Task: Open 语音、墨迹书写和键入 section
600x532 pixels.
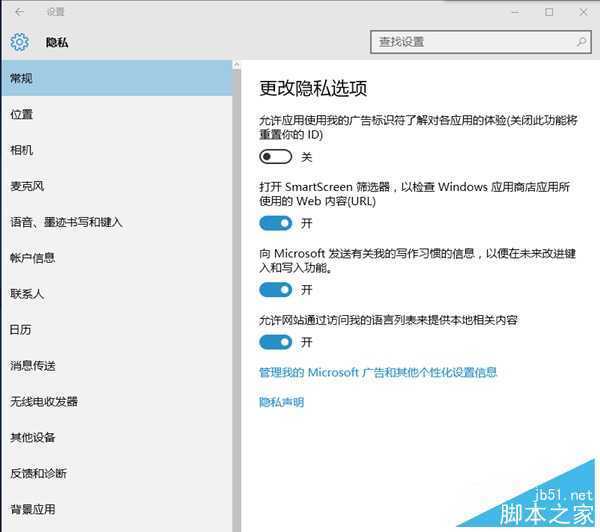Action: (117, 222)
